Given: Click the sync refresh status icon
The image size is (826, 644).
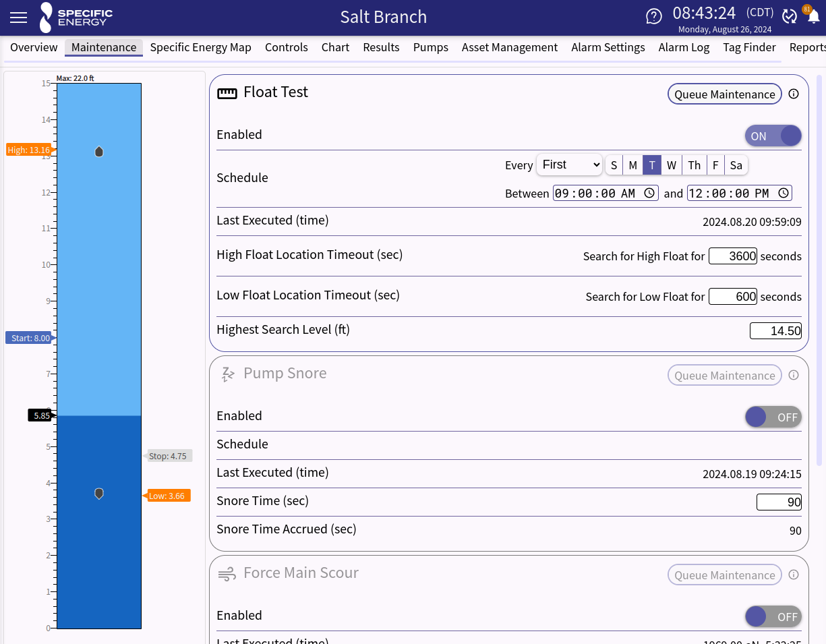Looking at the screenshot, I should click(790, 17).
